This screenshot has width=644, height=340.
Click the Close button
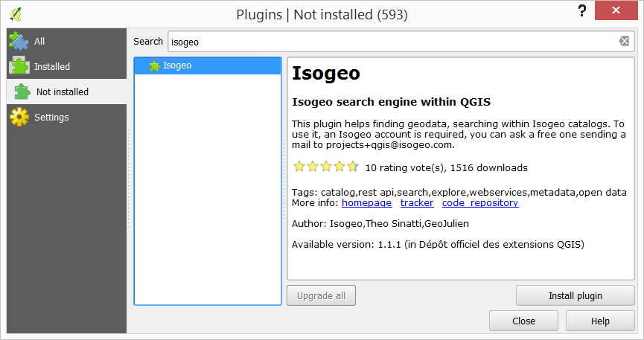523,321
